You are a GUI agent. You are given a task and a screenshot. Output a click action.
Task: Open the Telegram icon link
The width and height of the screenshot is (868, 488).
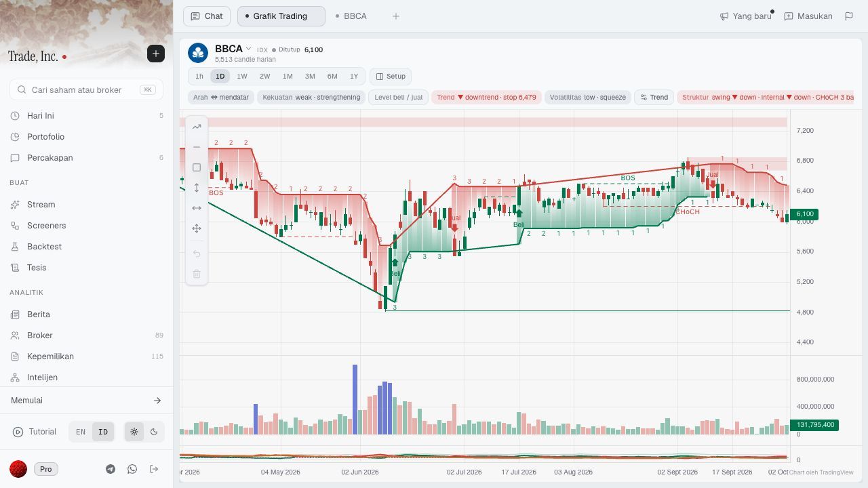tap(111, 469)
